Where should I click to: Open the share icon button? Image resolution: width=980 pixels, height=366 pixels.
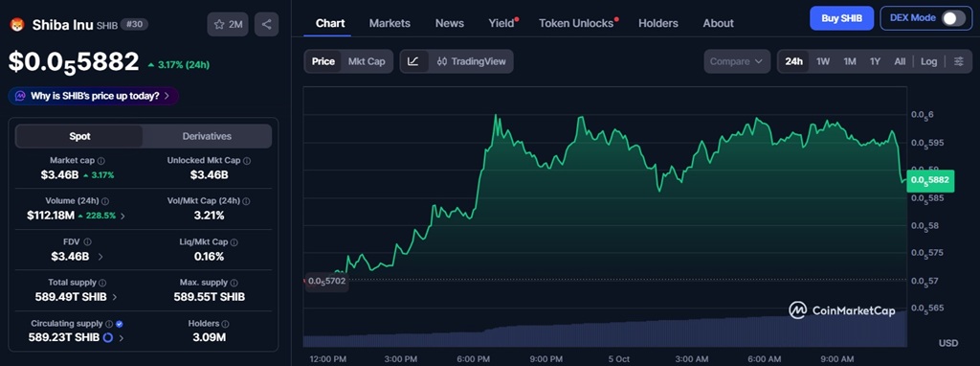tap(267, 24)
